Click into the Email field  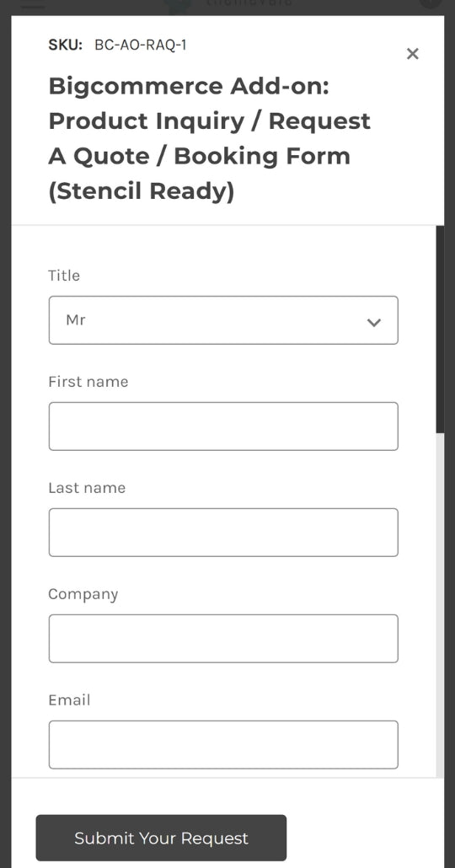223,745
